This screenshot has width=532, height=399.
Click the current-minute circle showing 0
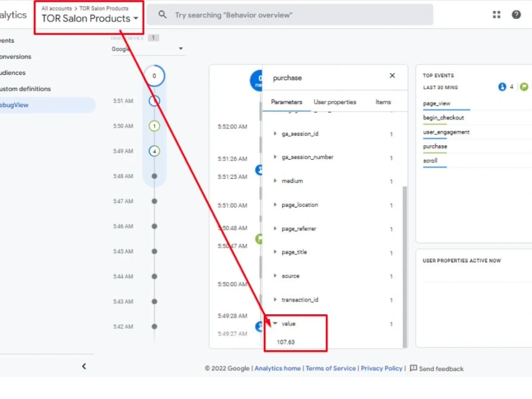154,76
